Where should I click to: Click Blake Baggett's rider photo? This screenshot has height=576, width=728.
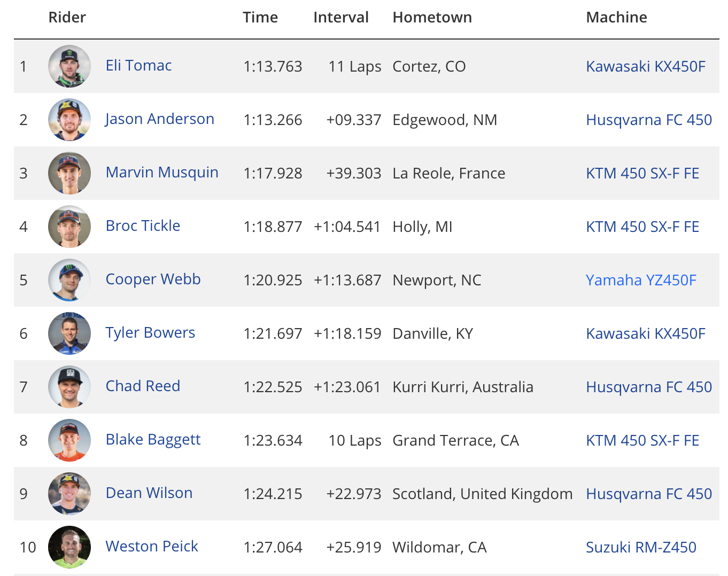(69, 440)
